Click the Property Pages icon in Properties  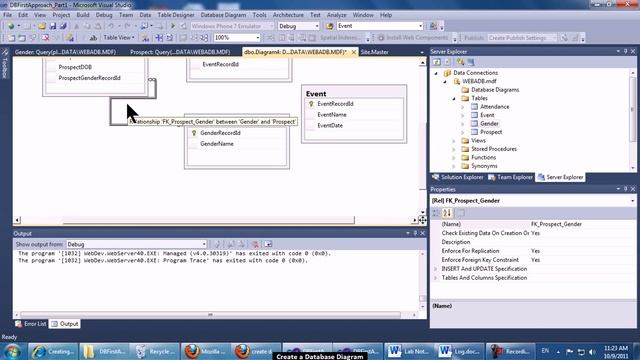461,213
